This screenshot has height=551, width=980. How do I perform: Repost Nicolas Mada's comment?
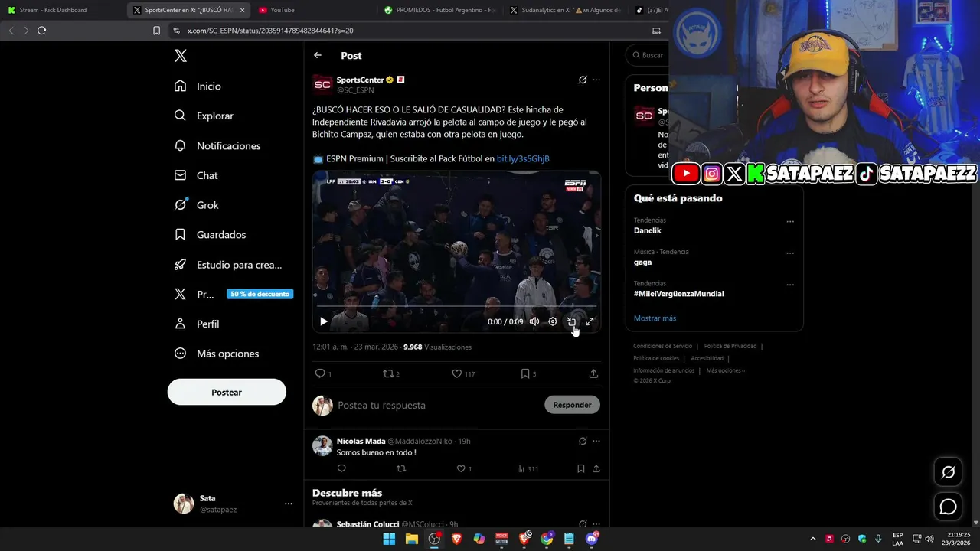pos(401,468)
